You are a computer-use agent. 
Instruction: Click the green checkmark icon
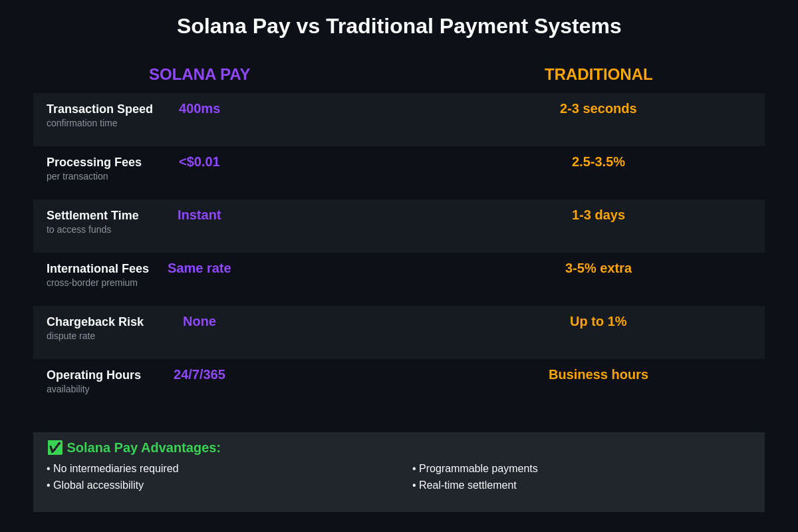(55, 448)
